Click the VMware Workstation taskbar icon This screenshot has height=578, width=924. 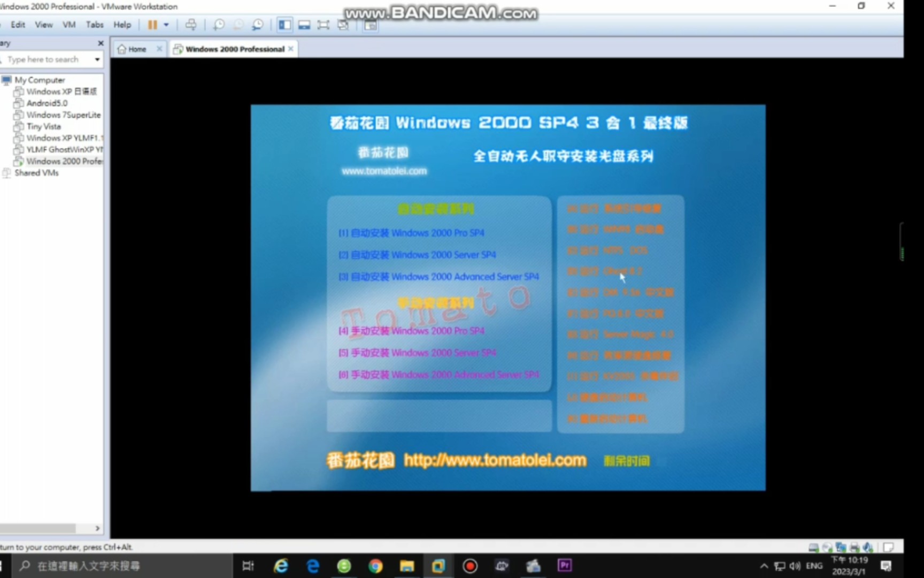click(x=438, y=566)
